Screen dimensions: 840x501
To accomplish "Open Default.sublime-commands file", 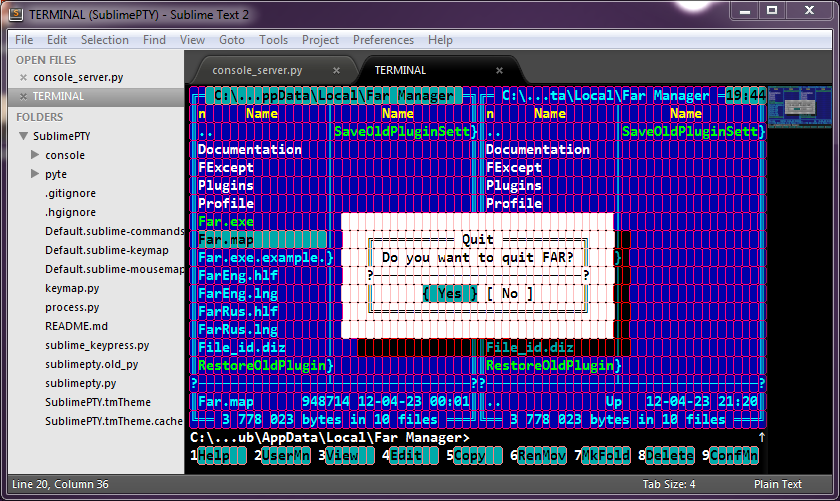I will click(115, 231).
